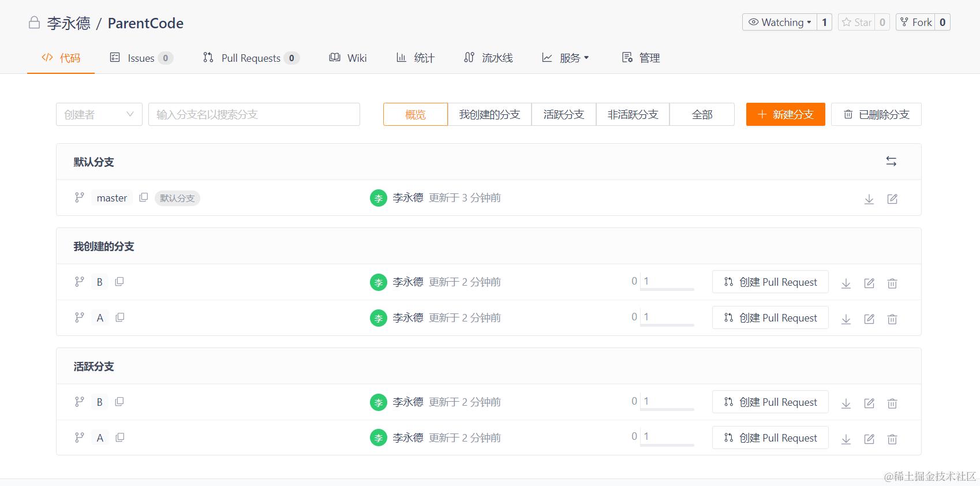Select the 非活跃分支 filter

(633, 114)
